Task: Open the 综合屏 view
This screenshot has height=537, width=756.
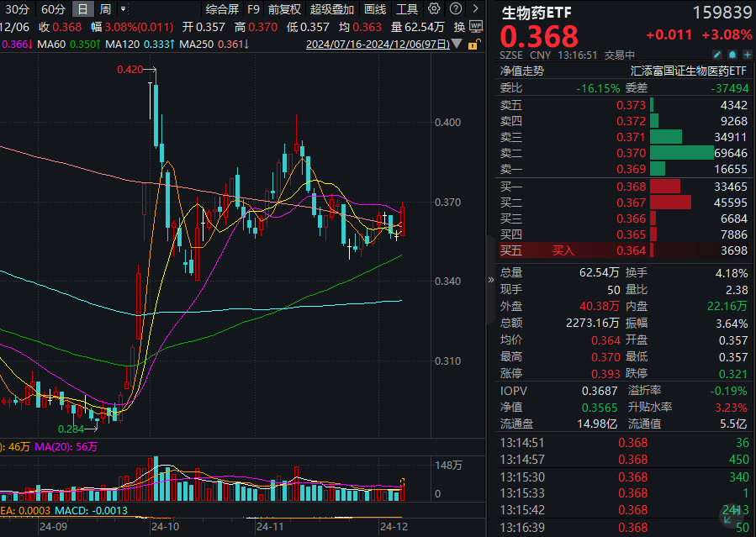Action: [222, 9]
